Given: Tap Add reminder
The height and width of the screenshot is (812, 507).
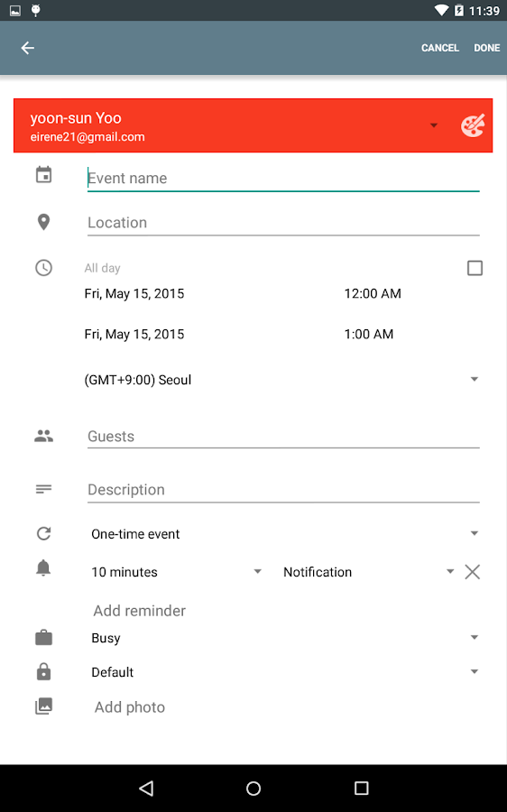Looking at the screenshot, I should pos(139,611).
